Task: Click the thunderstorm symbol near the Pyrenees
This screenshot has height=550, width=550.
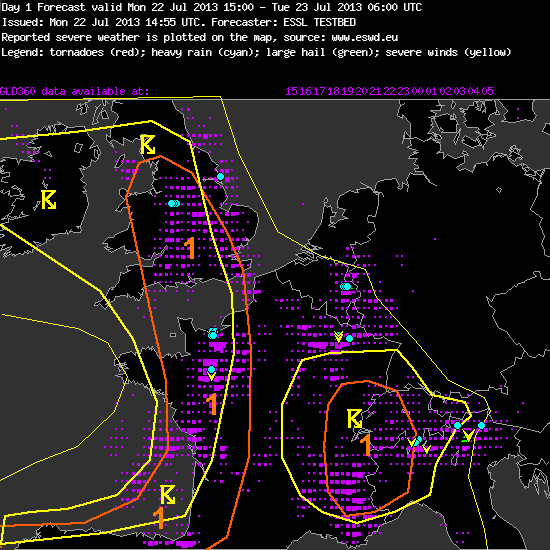Action: tap(167, 495)
